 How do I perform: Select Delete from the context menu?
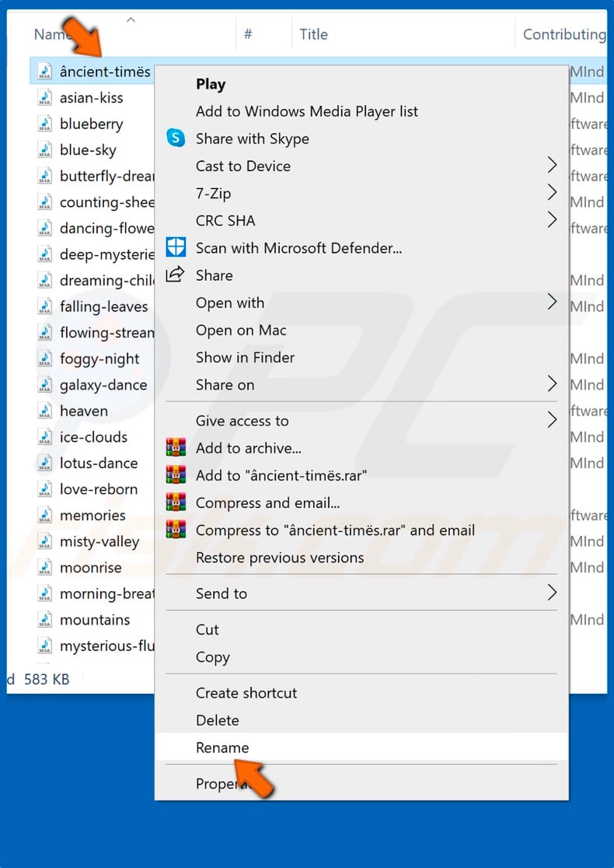click(361, 720)
